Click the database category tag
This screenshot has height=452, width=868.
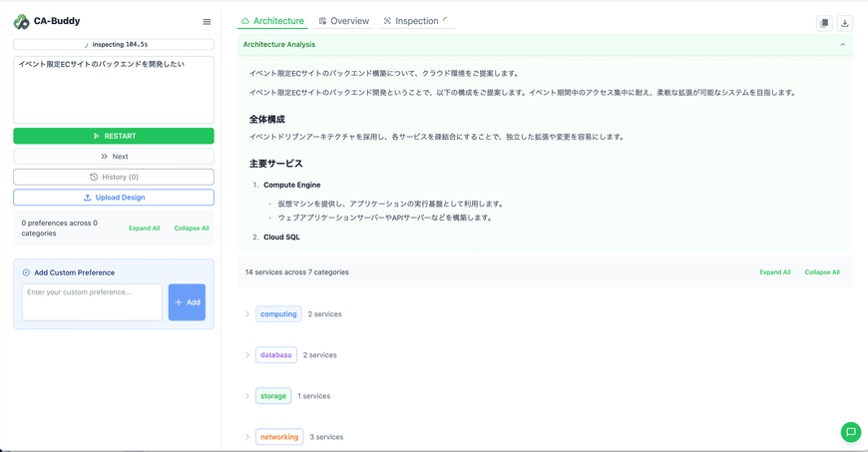point(275,355)
